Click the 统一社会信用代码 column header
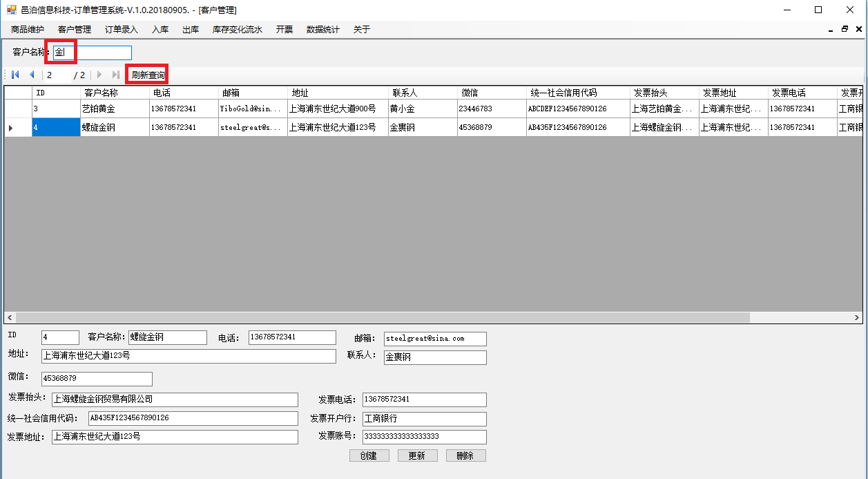 pyautogui.click(x=578, y=93)
